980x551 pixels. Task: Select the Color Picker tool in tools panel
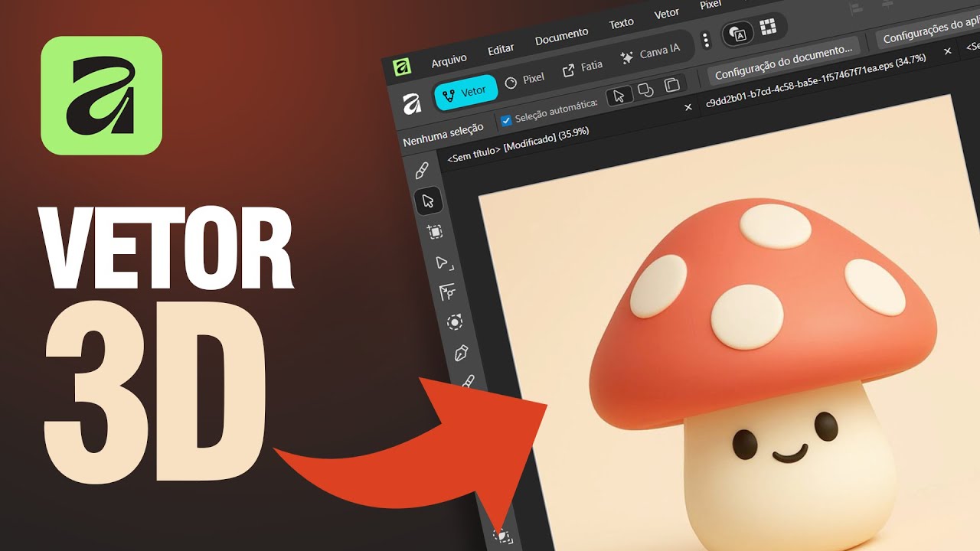421,171
